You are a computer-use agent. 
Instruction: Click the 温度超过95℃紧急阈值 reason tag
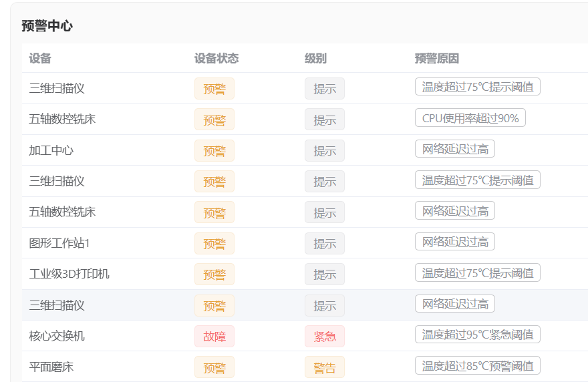477,335
